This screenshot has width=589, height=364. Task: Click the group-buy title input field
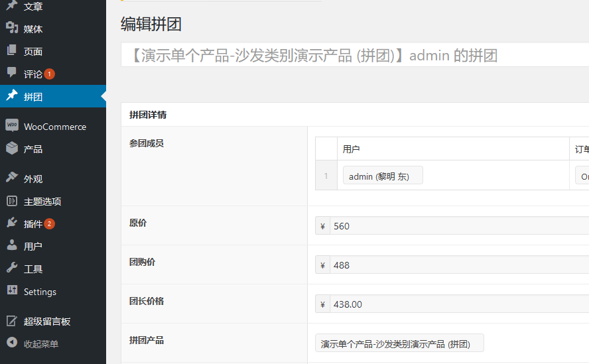point(355,55)
